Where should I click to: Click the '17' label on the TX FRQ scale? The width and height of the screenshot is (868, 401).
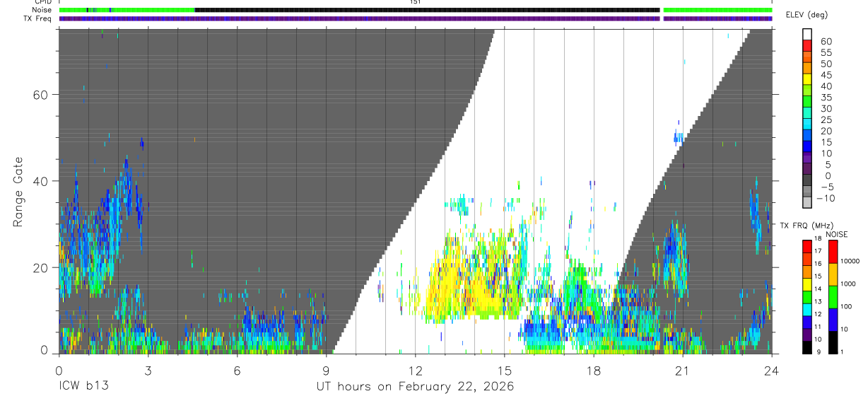[x=818, y=251]
